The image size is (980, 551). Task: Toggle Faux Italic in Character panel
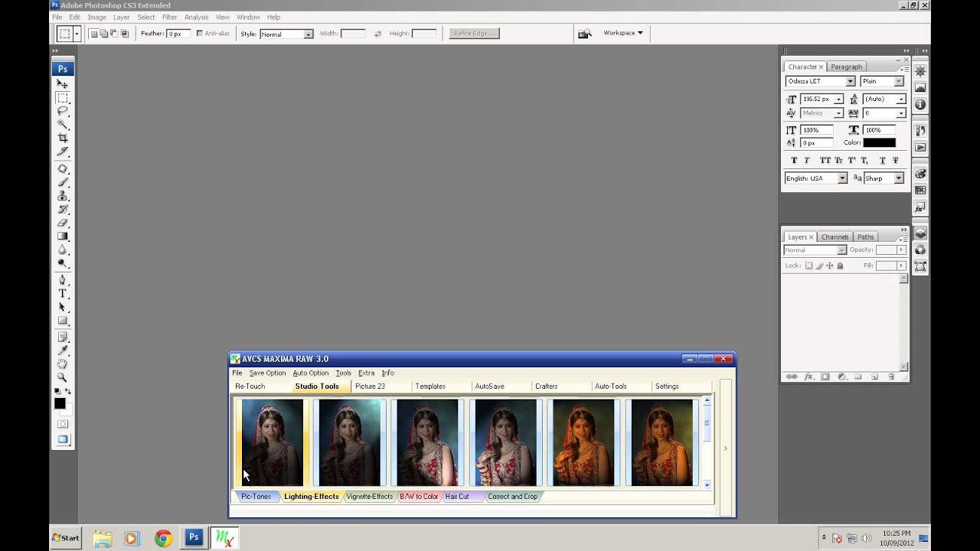808,160
